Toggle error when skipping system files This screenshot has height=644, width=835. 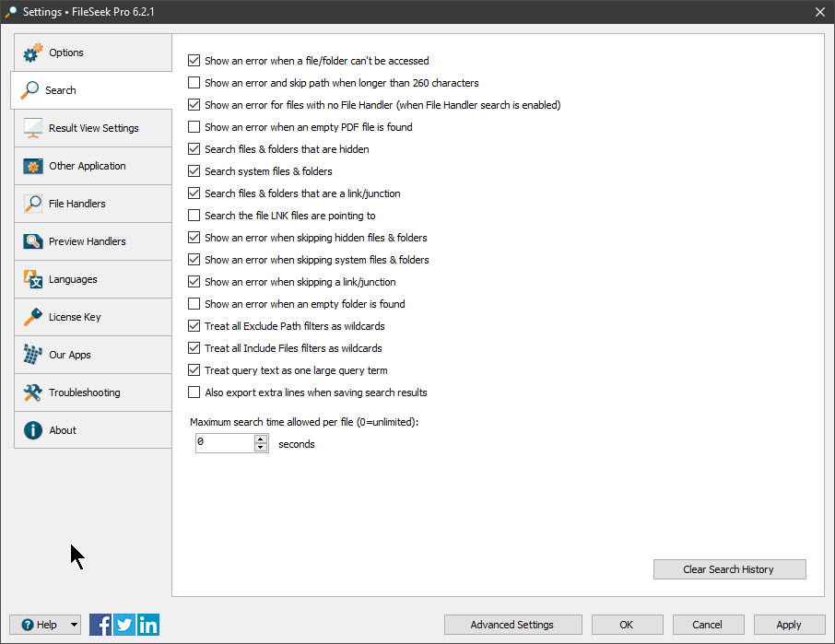coord(194,260)
